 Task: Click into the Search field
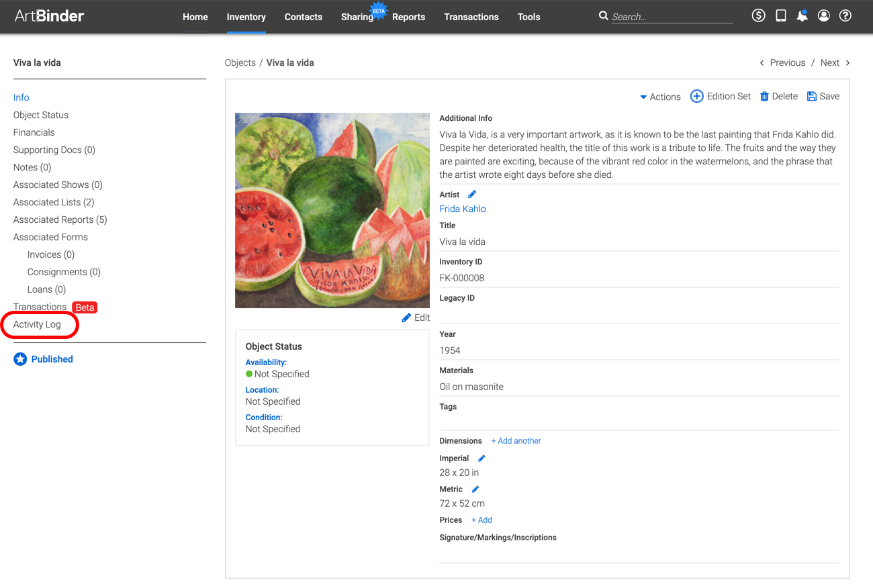[x=672, y=17]
